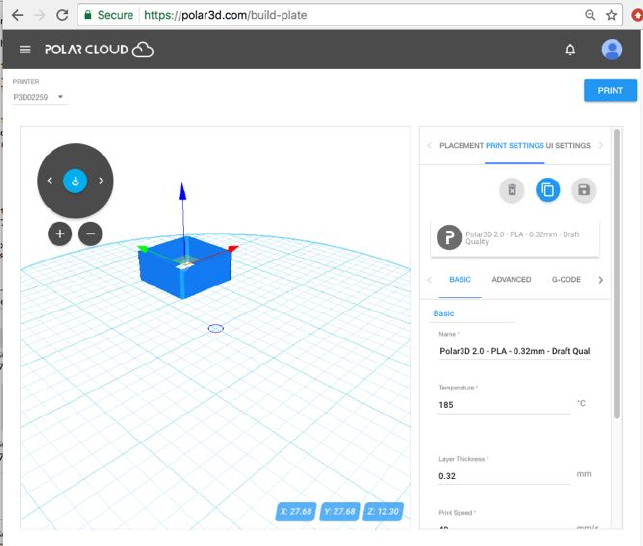643x546 pixels.
Task: Zoom out with the minus button
Action: (x=91, y=233)
